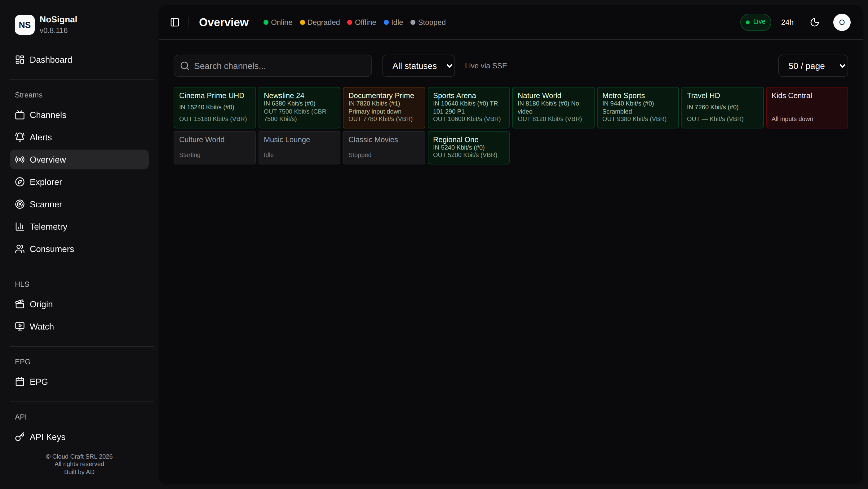The width and height of the screenshot is (868, 489).
Task: Click the Channels TV icon
Action: tap(20, 115)
